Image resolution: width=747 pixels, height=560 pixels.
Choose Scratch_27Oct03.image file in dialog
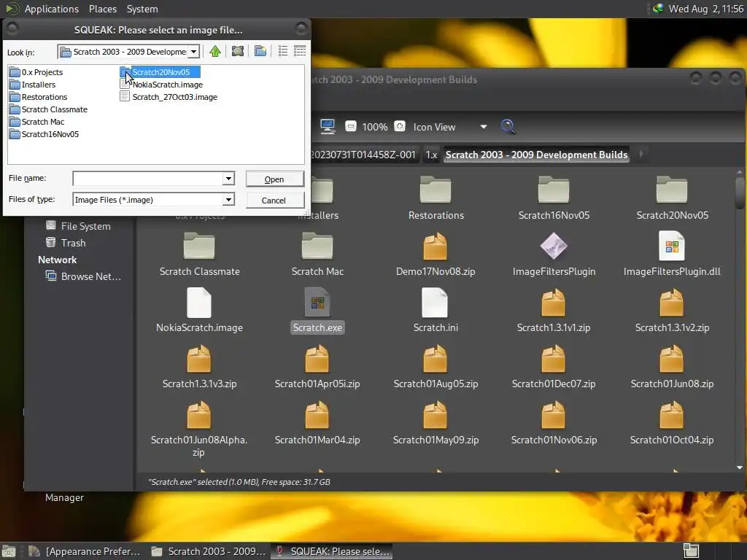tap(169, 97)
